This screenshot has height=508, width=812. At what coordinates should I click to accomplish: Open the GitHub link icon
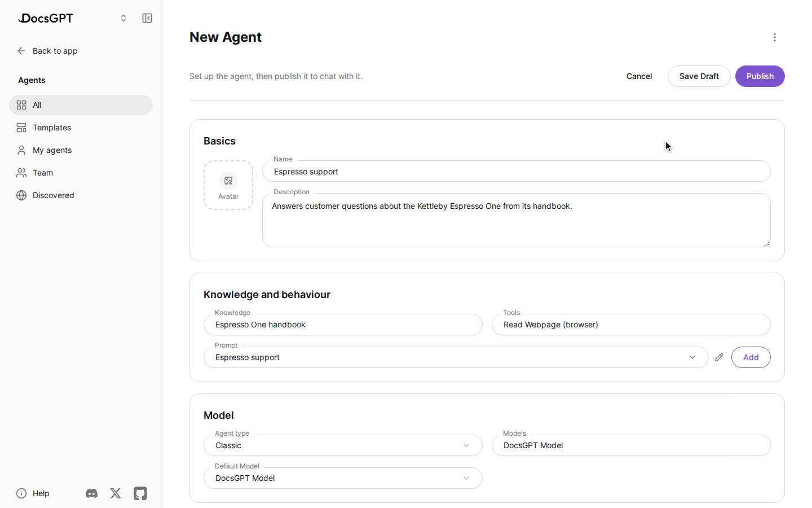[140, 493]
